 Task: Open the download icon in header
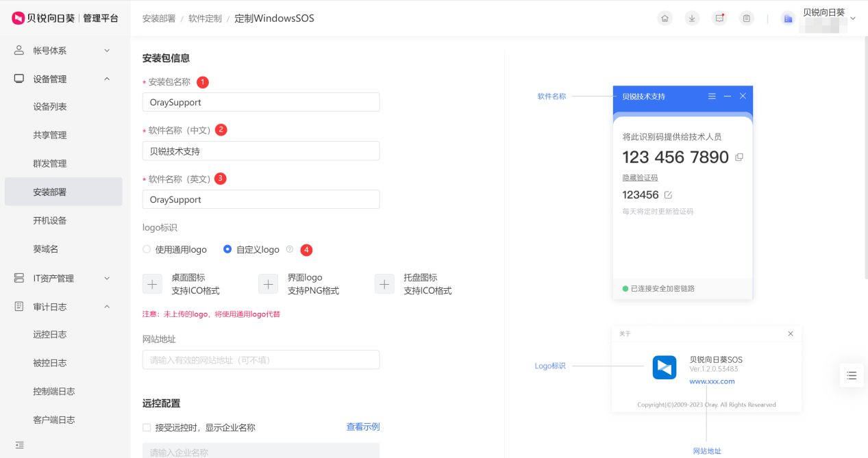point(692,18)
